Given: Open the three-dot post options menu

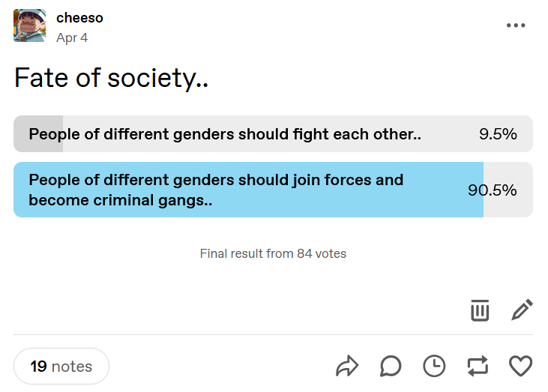Looking at the screenshot, I should pyautogui.click(x=516, y=25).
